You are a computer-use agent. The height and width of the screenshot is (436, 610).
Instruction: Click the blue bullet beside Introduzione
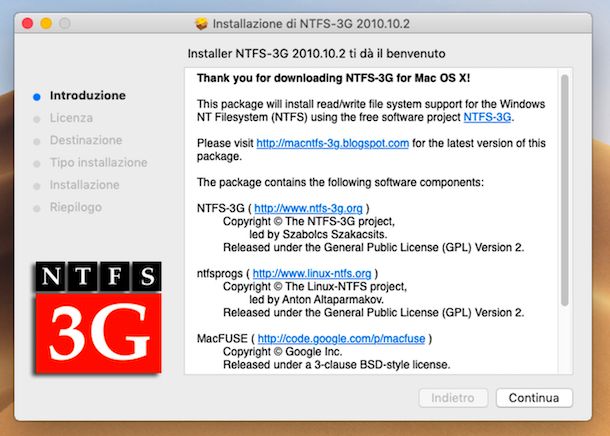click(x=37, y=97)
